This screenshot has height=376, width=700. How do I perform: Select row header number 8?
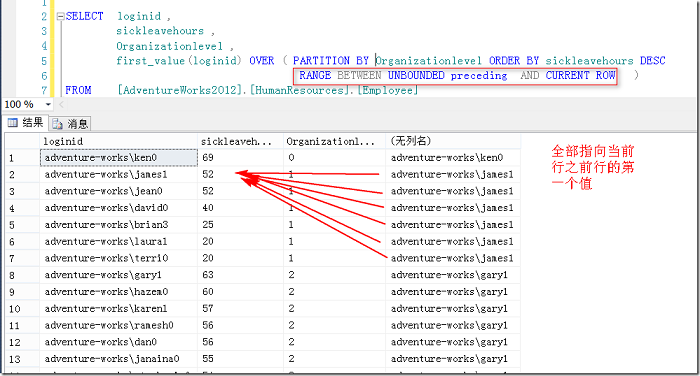pyautogui.click(x=22, y=275)
